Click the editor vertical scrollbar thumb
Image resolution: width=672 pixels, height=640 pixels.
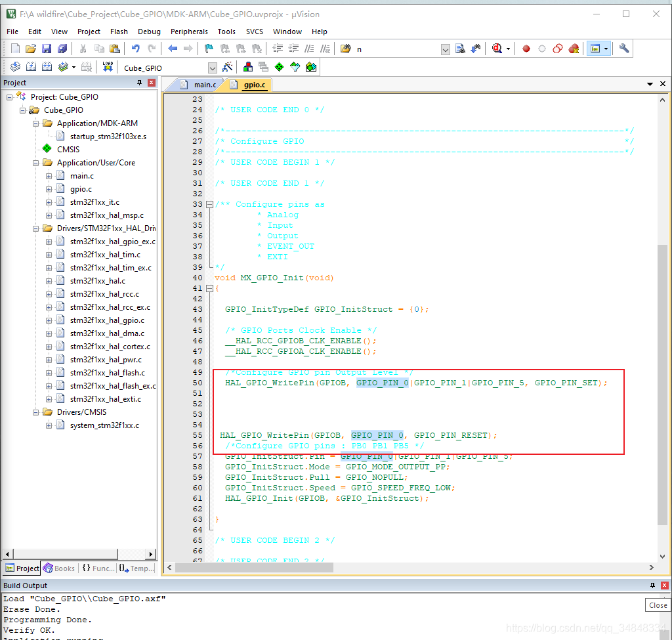click(x=663, y=385)
